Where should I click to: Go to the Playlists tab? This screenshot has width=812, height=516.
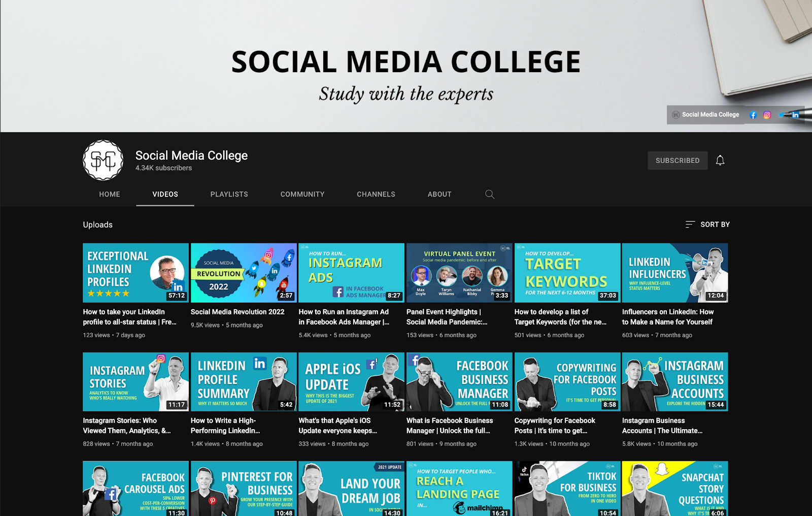coord(229,194)
